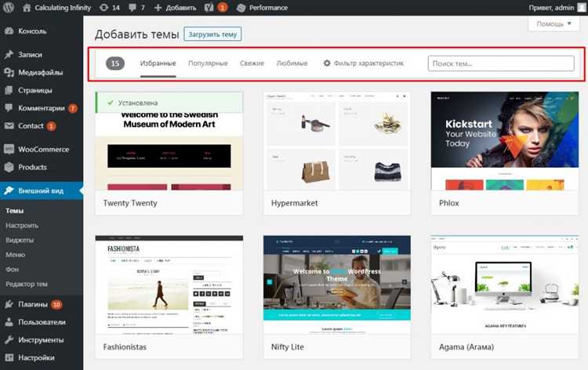The height and width of the screenshot is (370, 588).
Task: Click the Products box icon
Action: pos(9,167)
